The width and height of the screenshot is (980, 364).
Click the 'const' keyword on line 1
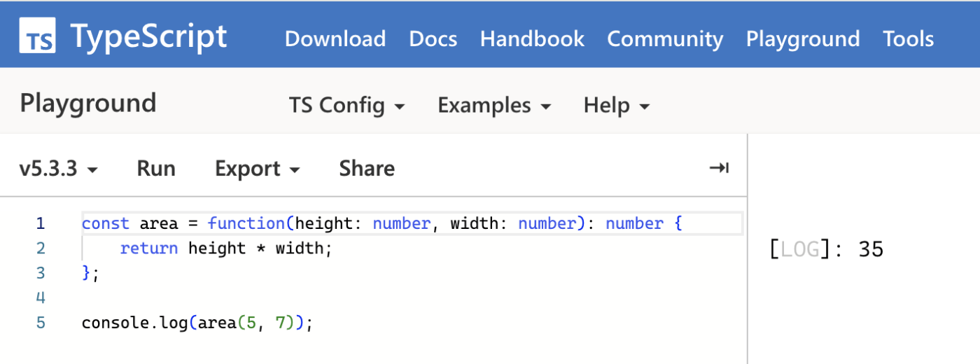(x=106, y=224)
